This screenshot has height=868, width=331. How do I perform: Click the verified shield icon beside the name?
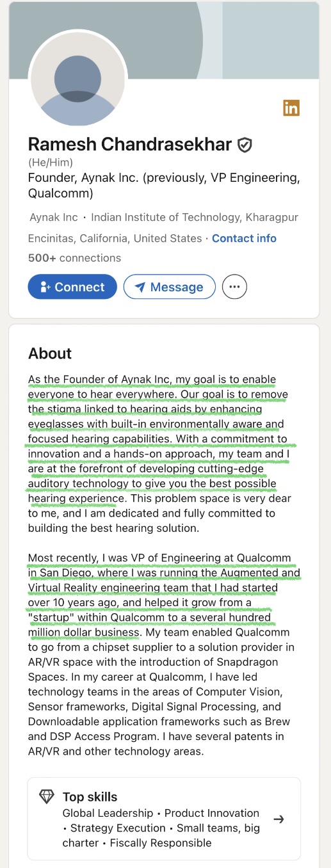(x=245, y=145)
